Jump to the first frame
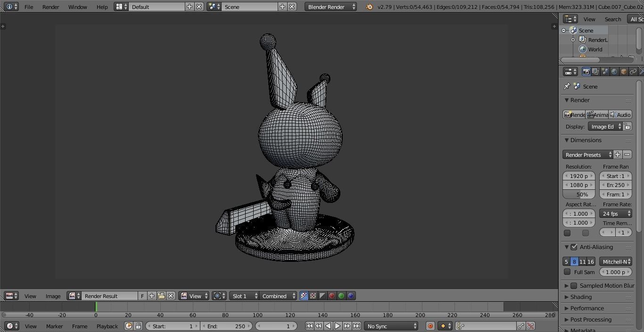 point(309,326)
